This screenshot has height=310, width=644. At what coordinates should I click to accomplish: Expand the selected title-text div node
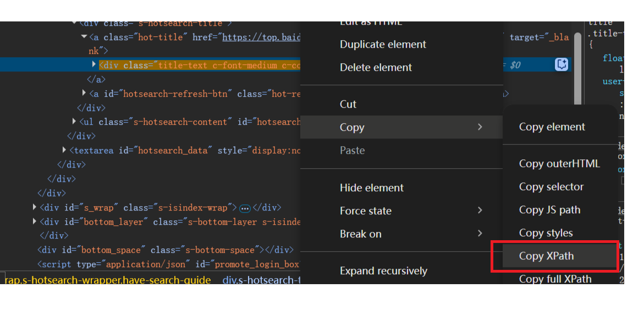click(94, 65)
